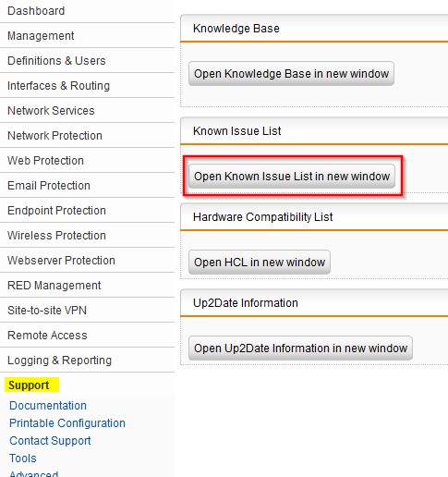This screenshot has height=477, width=448.
Task: Open the Documentation link under Support
Action: pyautogui.click(x=48, y=406)
